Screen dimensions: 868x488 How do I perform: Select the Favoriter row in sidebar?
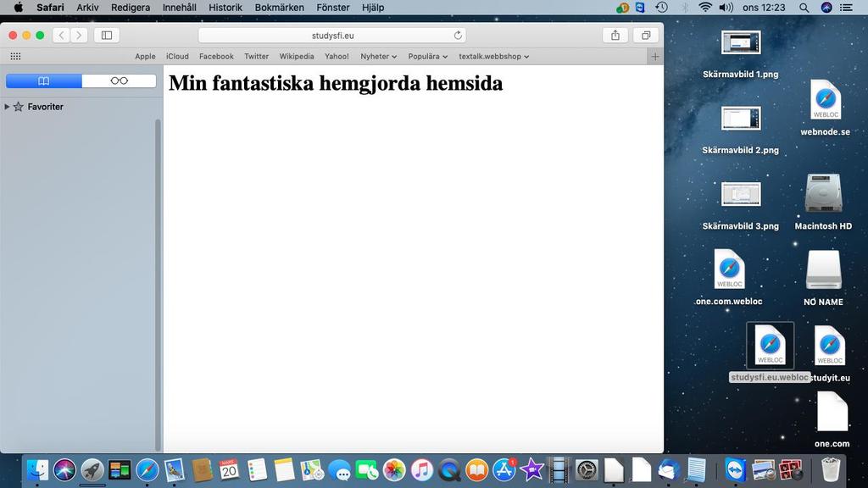point(81,107)
